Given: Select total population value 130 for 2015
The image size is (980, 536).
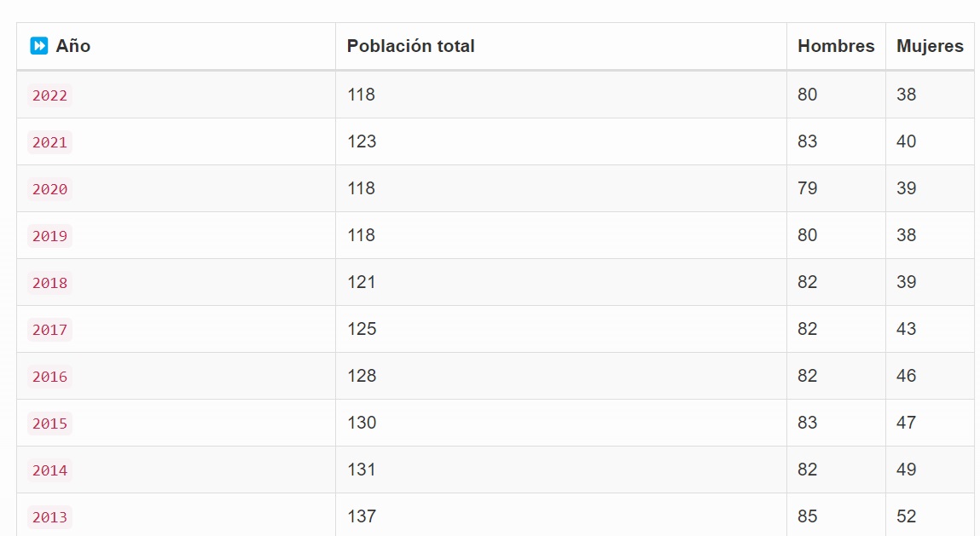Looking at the screenshot, I should pyautogui.click(x=362, y=423).
